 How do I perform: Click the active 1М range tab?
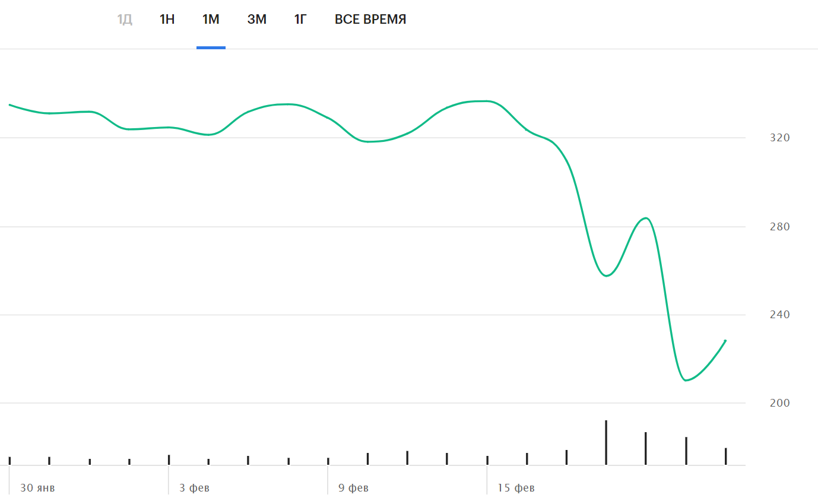tap(211, 20)
